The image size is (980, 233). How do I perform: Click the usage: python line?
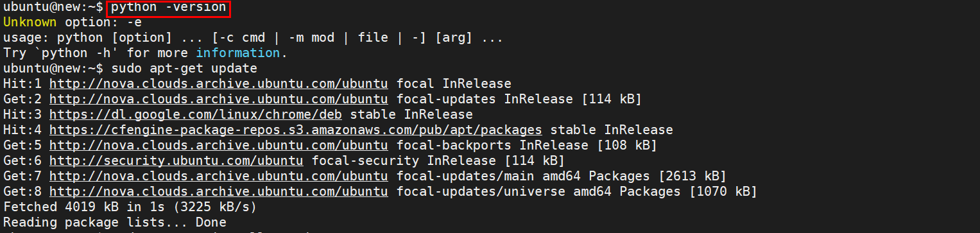(x=253, y=38)
